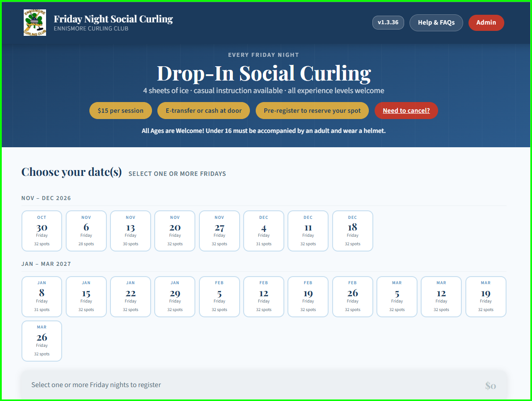Select the Feb 26 Friday card

[353, 297]
